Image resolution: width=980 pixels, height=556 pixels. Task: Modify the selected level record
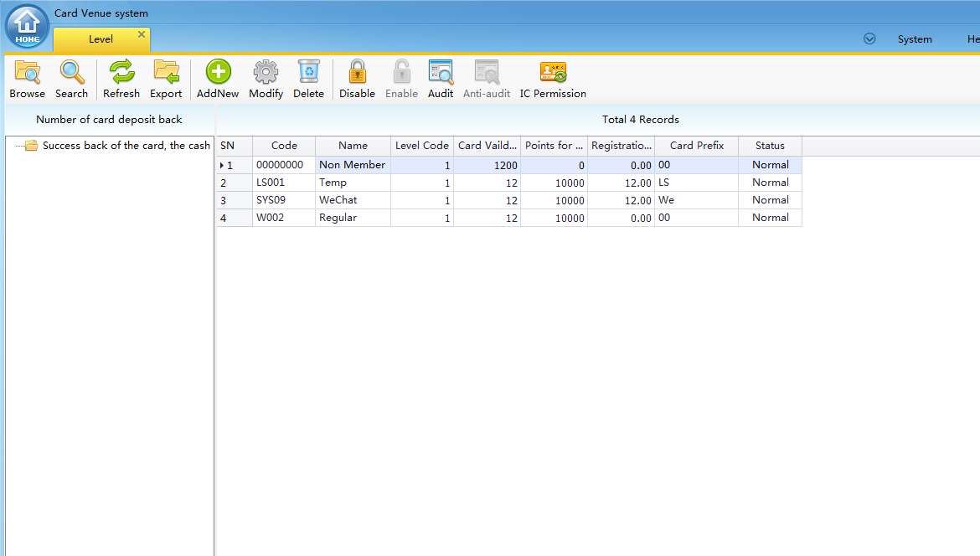[266, 80]
